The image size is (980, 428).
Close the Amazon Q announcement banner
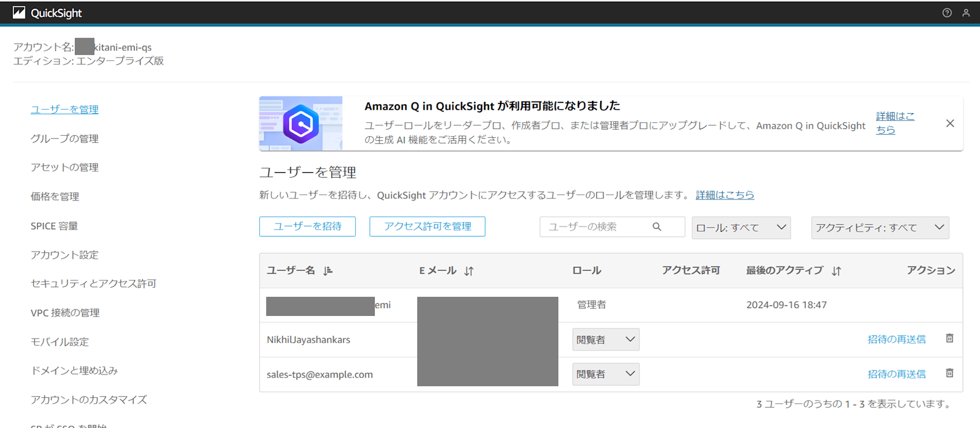click(950, 123)
